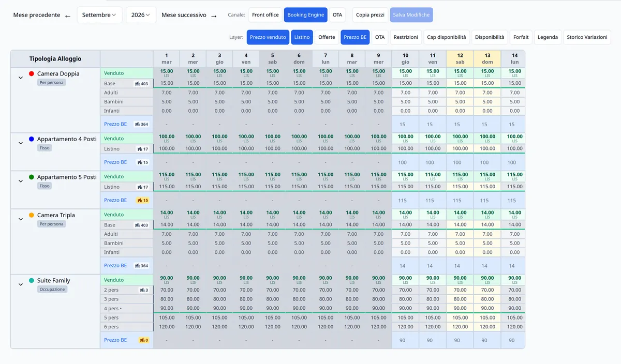Click the blue dot next to Appartamento 4 Posti
621x364 pixels.
32,139
